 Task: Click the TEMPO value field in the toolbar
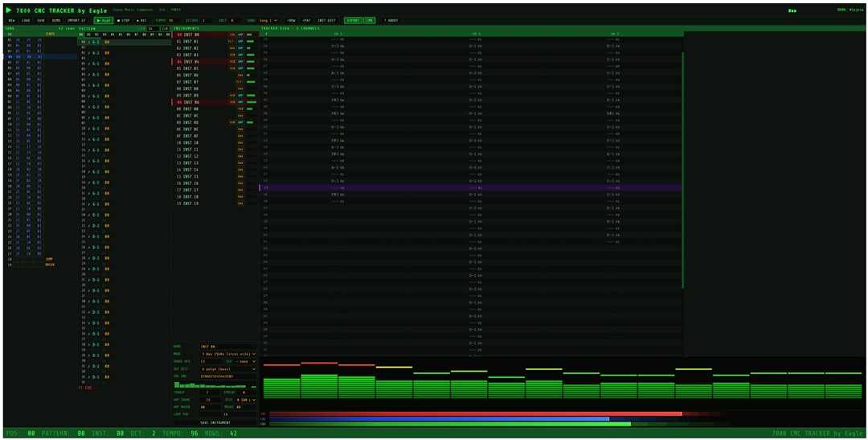(x=174, y=20)
